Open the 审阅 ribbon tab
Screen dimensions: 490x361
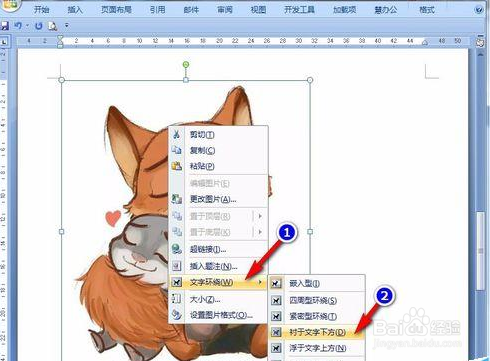click(x=225, y=10)
